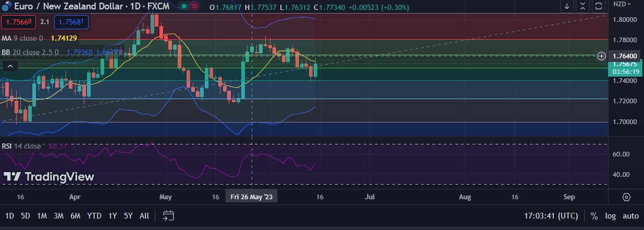Click the 1.74000 price axis label
The image size is (644, 230).
point(625,80)
